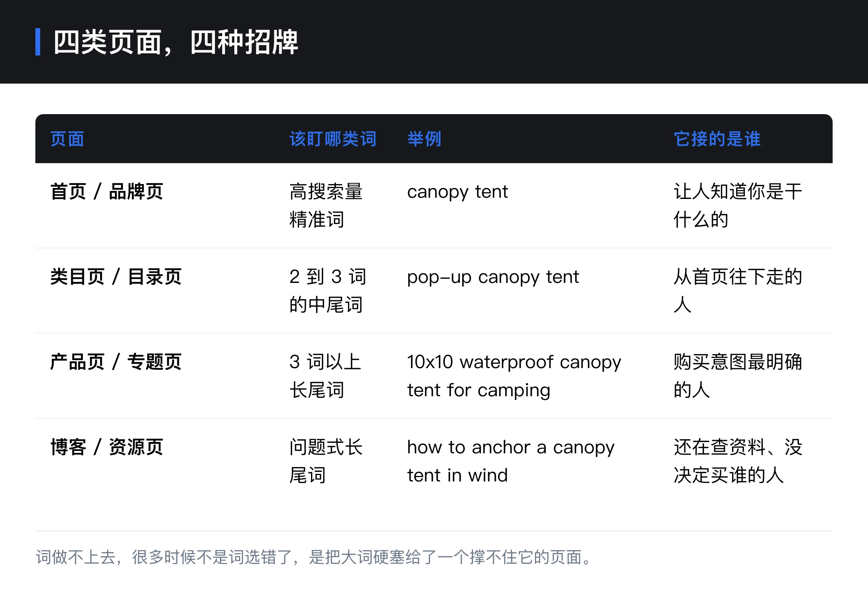The image size is (868, 598).
Task: Click the 购买意图最明确的人 cell
Action: coord(738,376)
